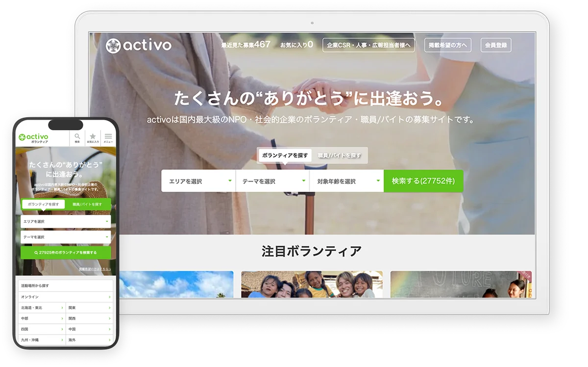Screen dimensions: 588x367
Task: Click 活動場所から探す heading on phone
Action: (35, 286)
